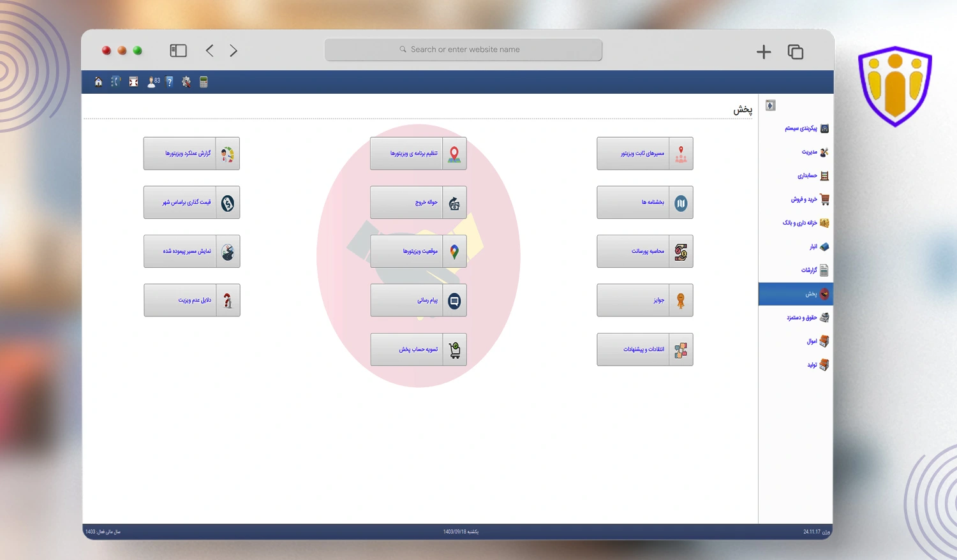Show the browser tab overview icon
The height and width of the screenshot is (560, 957).
[796, 52]
